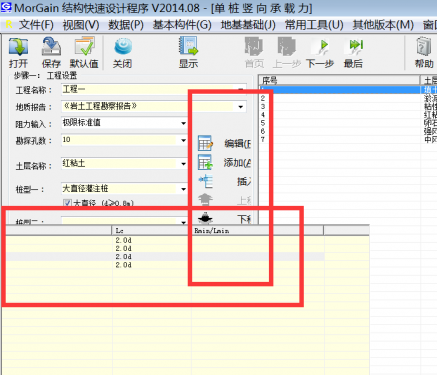Toggle the 大直径 checkbox

tap(67, 203)
